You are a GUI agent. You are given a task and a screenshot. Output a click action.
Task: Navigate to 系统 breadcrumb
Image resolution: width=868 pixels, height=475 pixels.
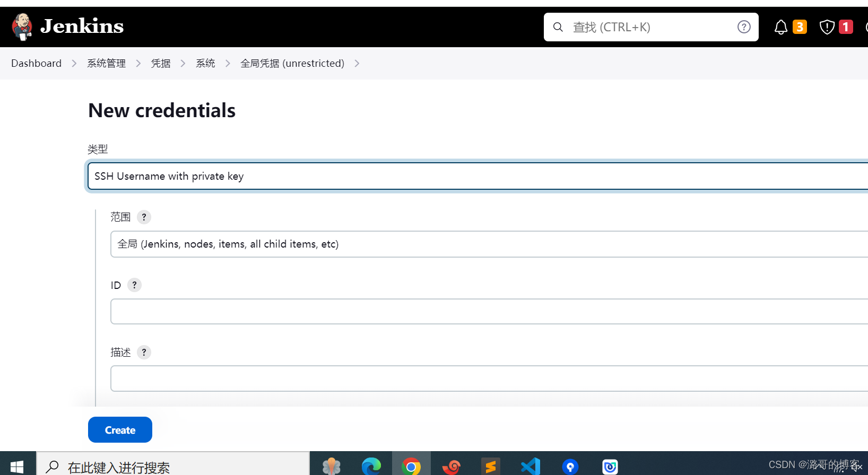click(205, 63)
